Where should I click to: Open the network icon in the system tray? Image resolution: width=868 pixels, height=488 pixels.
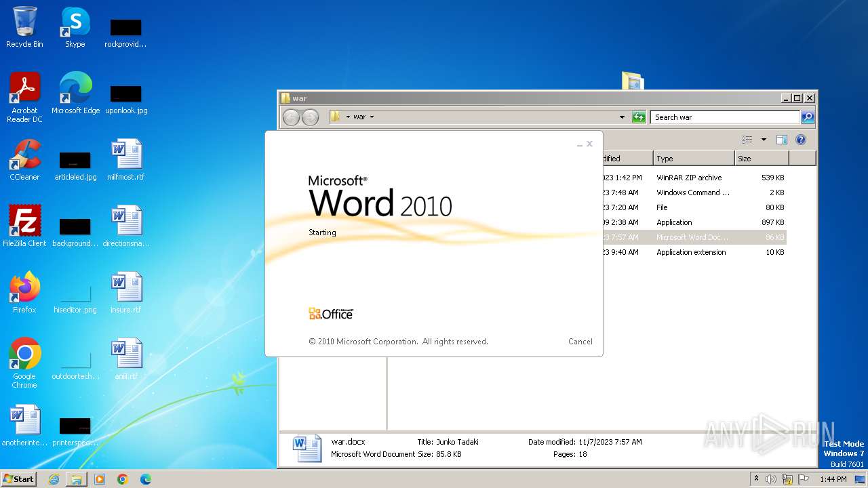[x=787, y=479]
